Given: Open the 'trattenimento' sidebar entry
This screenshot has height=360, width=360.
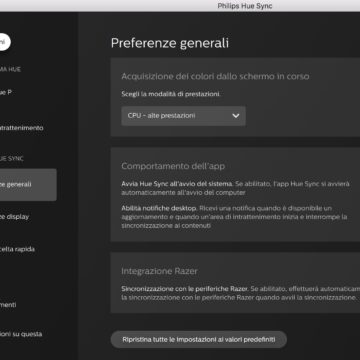Looking at the screenshot, I should (x=21, y=128).
